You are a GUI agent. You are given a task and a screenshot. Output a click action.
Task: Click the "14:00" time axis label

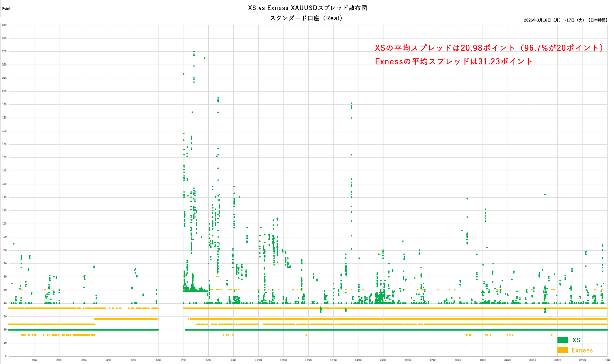coord(358,360)
